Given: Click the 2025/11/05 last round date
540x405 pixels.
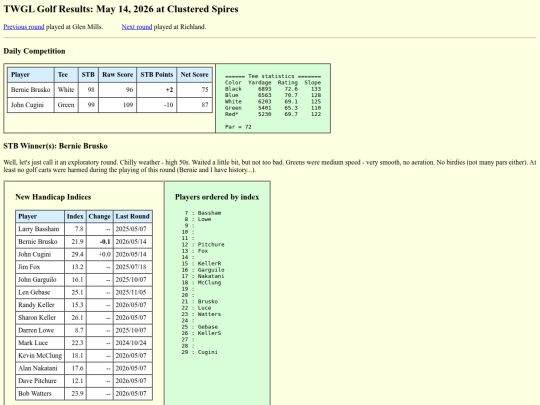Looking at the screenshot, I should point(133,292).
